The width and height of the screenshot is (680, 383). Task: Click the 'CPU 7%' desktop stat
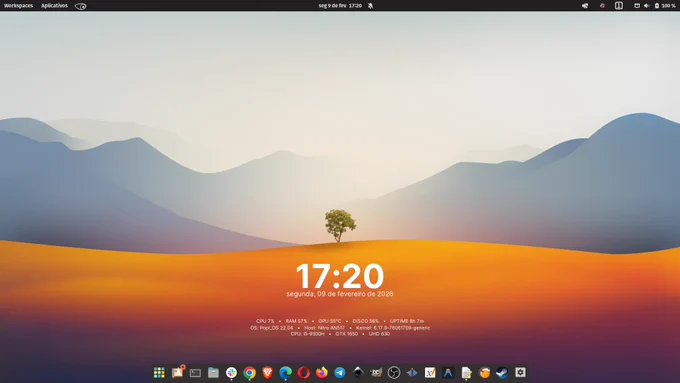click(x=265, y=321)
